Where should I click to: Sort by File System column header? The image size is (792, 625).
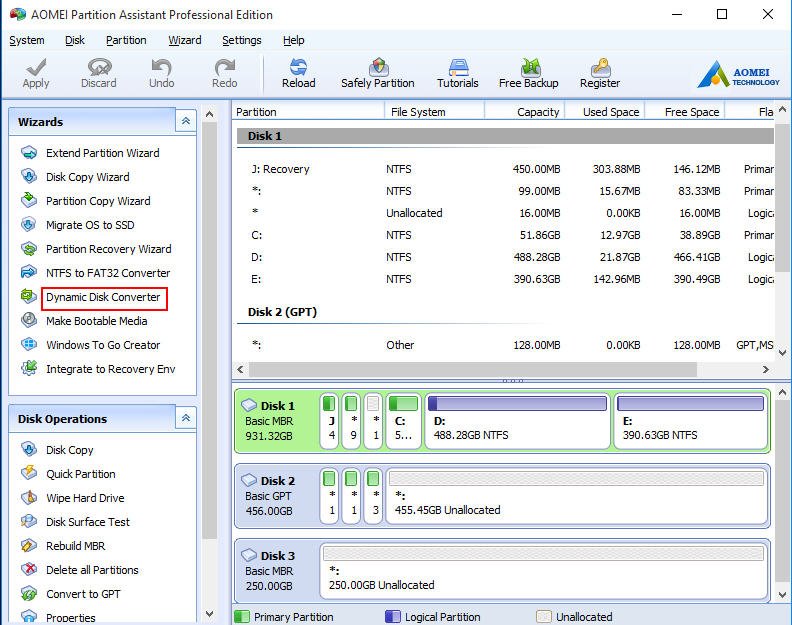pos(434,112)
